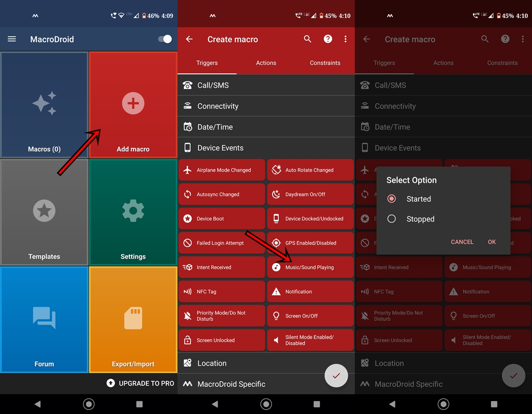Expand the Connectivity trigger category

266,106
